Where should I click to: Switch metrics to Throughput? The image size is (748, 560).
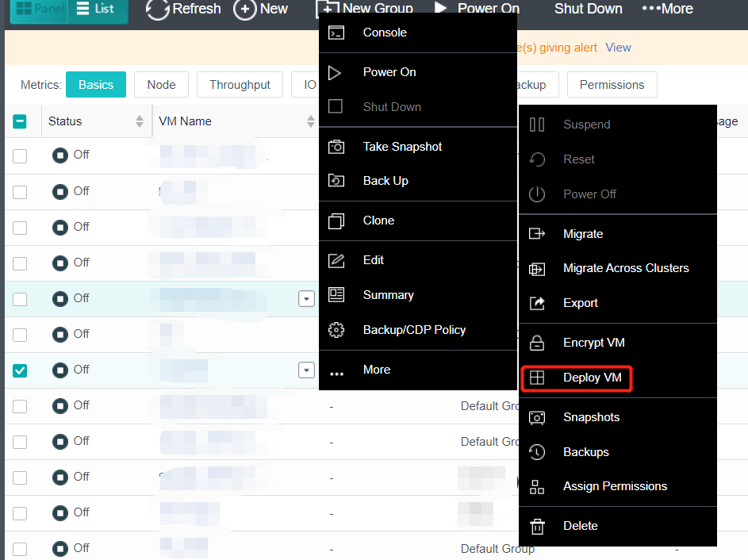click(x=240, y=85)
